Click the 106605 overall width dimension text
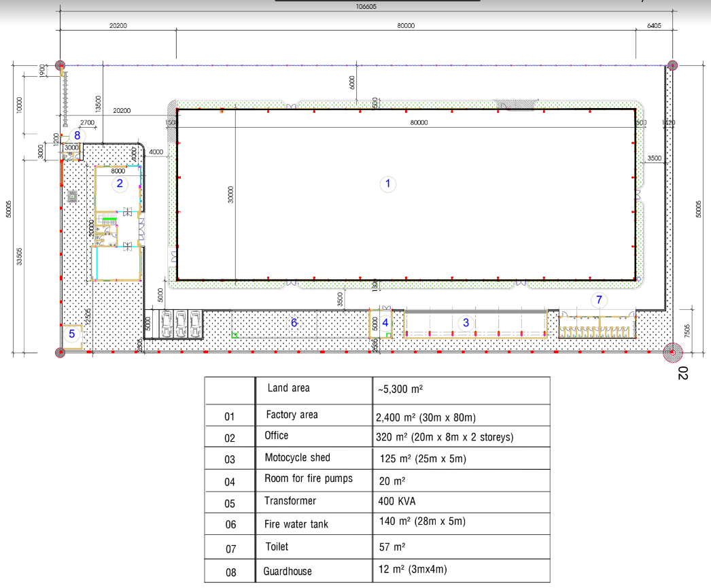Viewport: 711px width, 588px height. 366,7
